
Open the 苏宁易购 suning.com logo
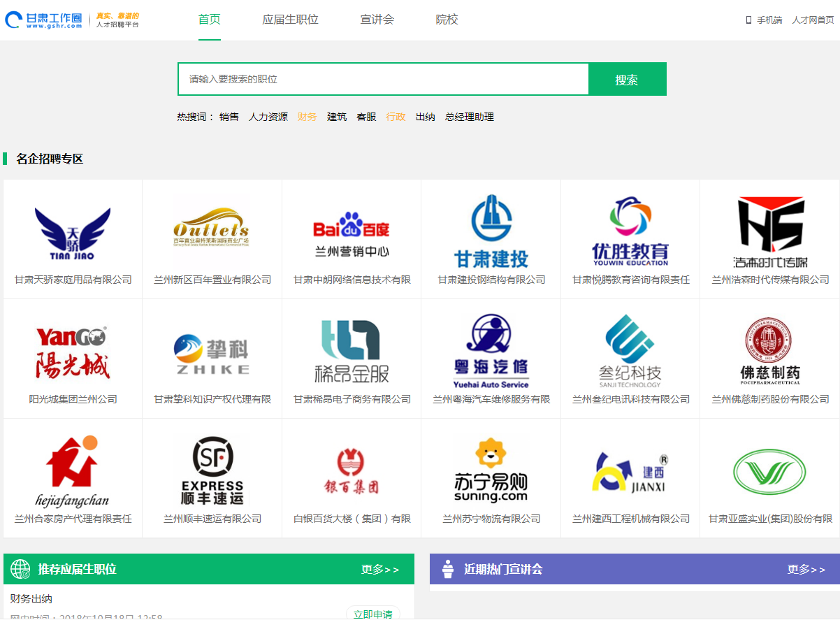(491, 470)
